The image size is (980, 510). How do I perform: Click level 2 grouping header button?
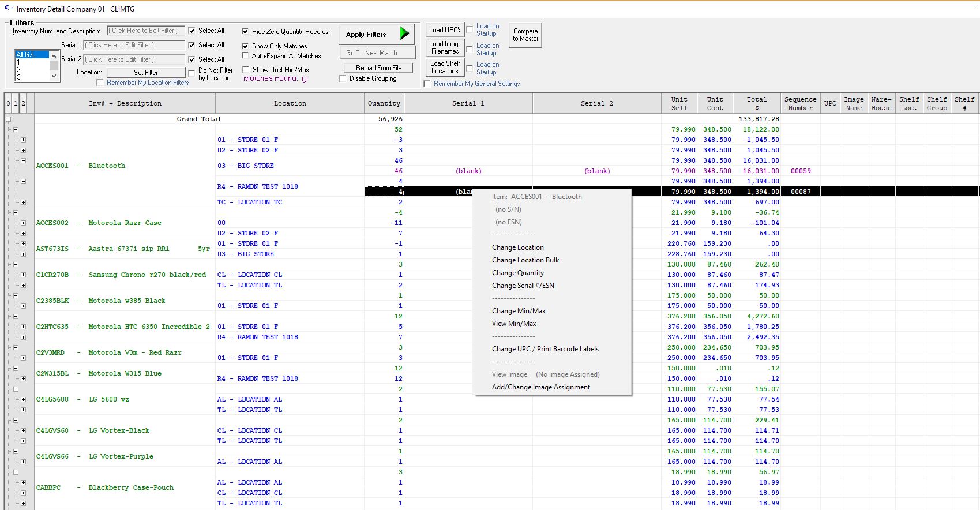(x=23, y=103)
